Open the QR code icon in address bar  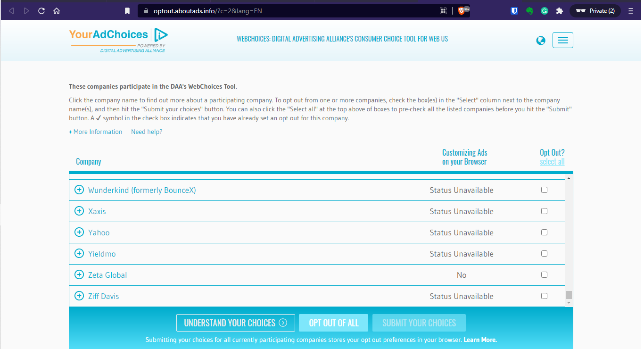pos(443,11)
